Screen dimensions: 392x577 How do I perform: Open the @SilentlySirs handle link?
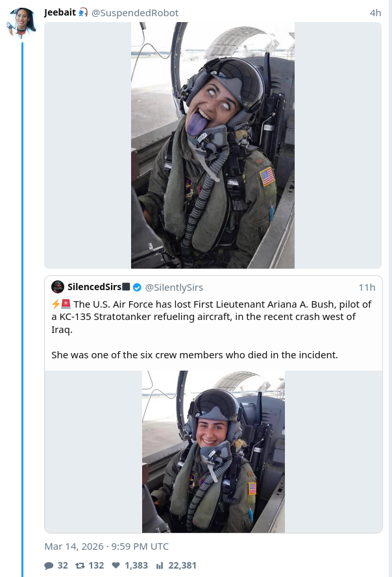click(x=174, y=287)
